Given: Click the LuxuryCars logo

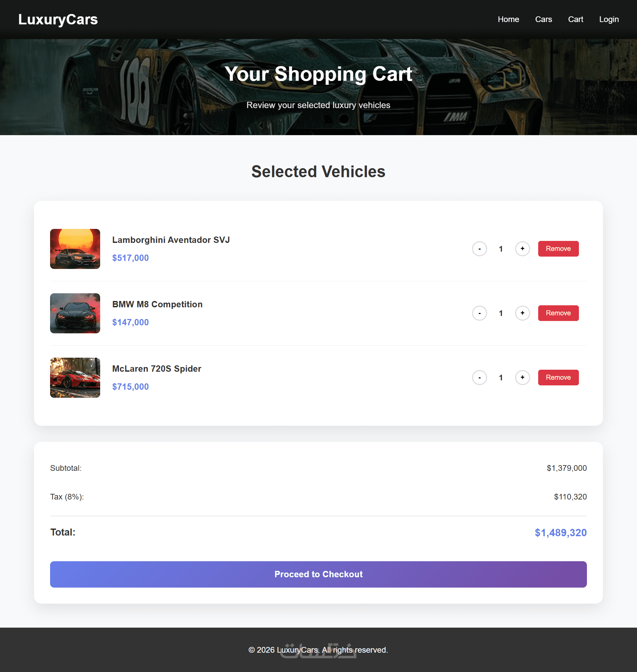Looking at the screenshot, I should (58, 19).
